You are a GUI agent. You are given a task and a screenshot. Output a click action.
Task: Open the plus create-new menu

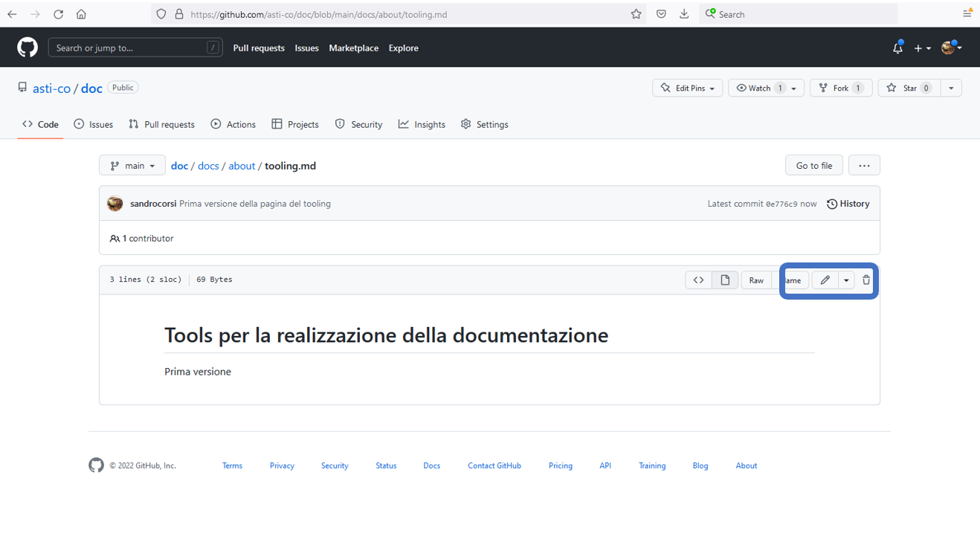tap(922, 48)
